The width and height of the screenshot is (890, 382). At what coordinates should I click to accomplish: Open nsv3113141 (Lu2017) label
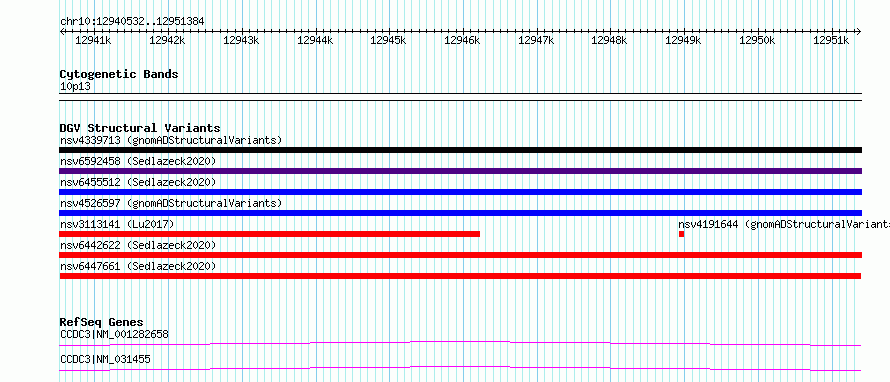click(117, 224)
